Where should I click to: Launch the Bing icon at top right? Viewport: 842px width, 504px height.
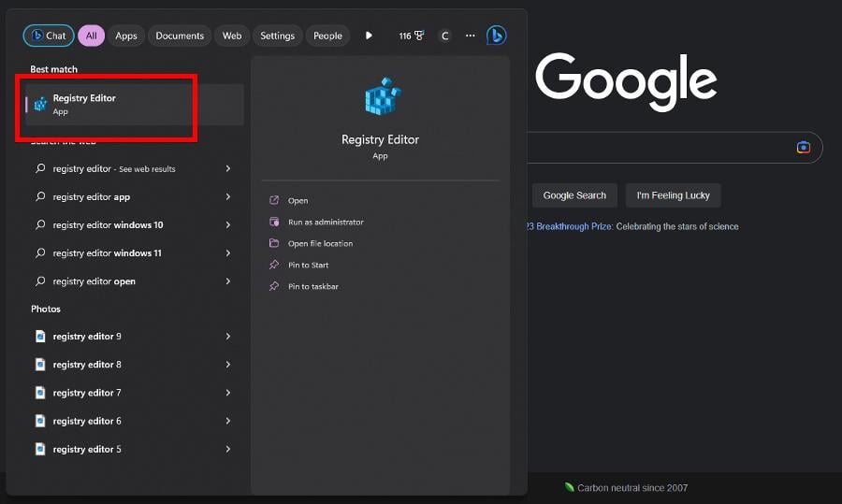[x=496, y=36]
